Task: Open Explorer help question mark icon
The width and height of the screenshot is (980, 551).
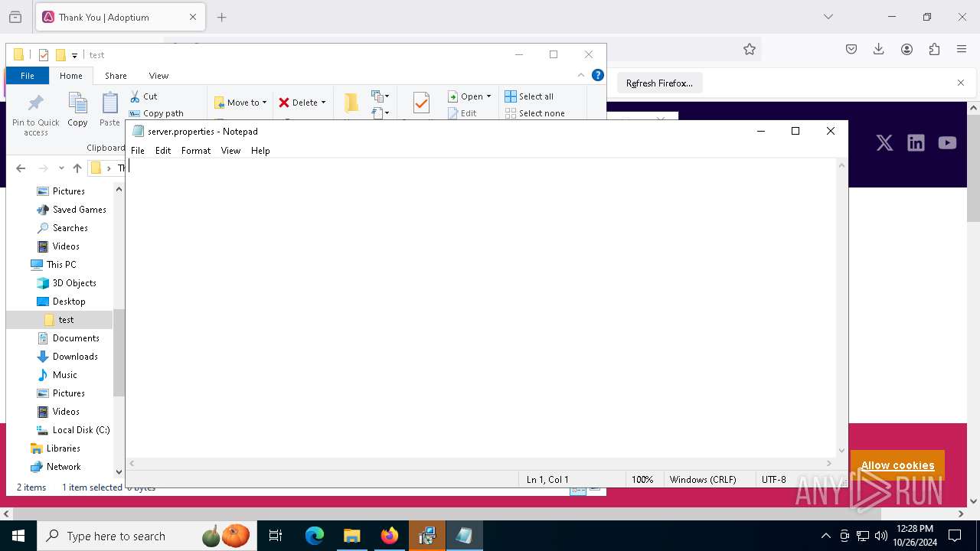Action: point(598,75)
